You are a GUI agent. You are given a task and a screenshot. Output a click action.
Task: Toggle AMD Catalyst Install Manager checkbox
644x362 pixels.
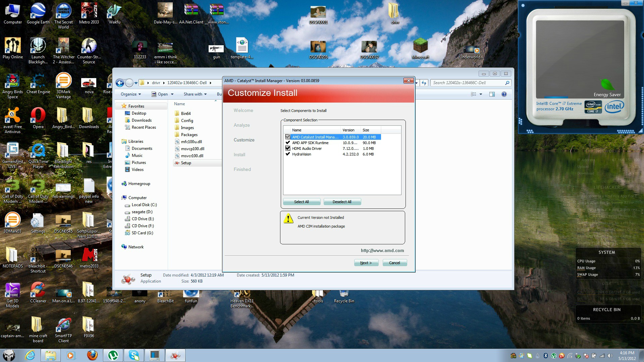click(287, 137)
